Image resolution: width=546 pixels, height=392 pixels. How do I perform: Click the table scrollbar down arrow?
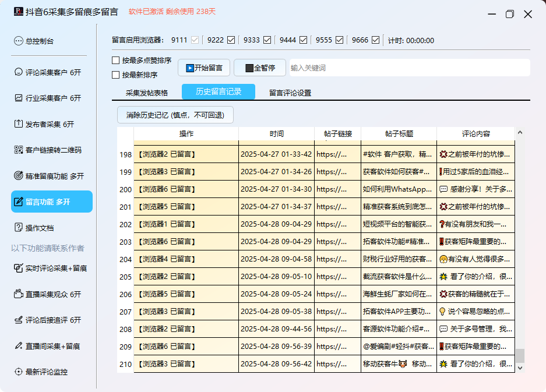pyautogui.click(x=520, y=368)
